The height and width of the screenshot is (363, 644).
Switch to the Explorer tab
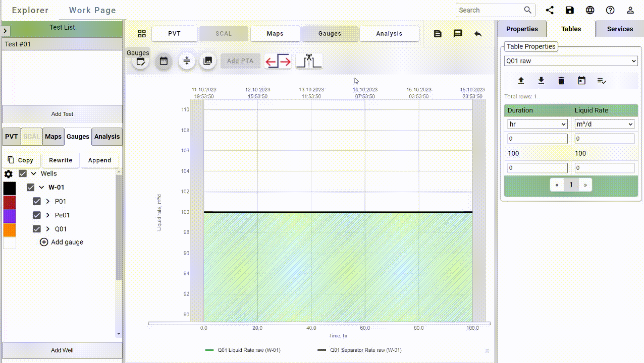point(30,10)
